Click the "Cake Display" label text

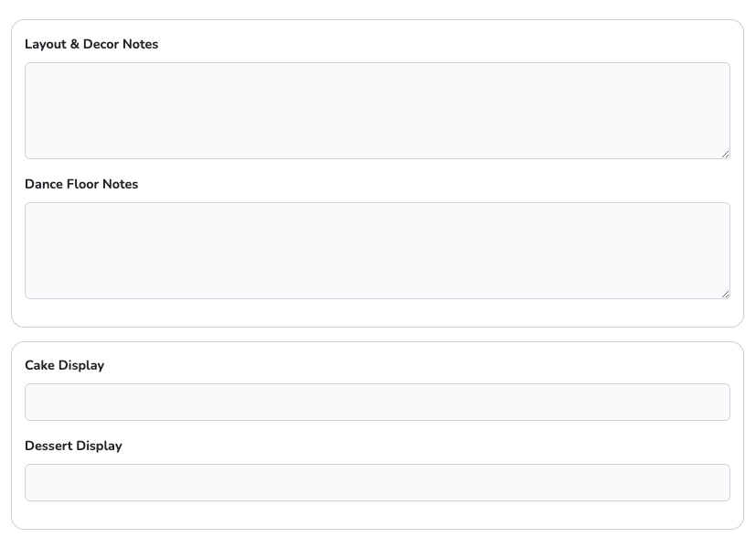tap(64, 365)
